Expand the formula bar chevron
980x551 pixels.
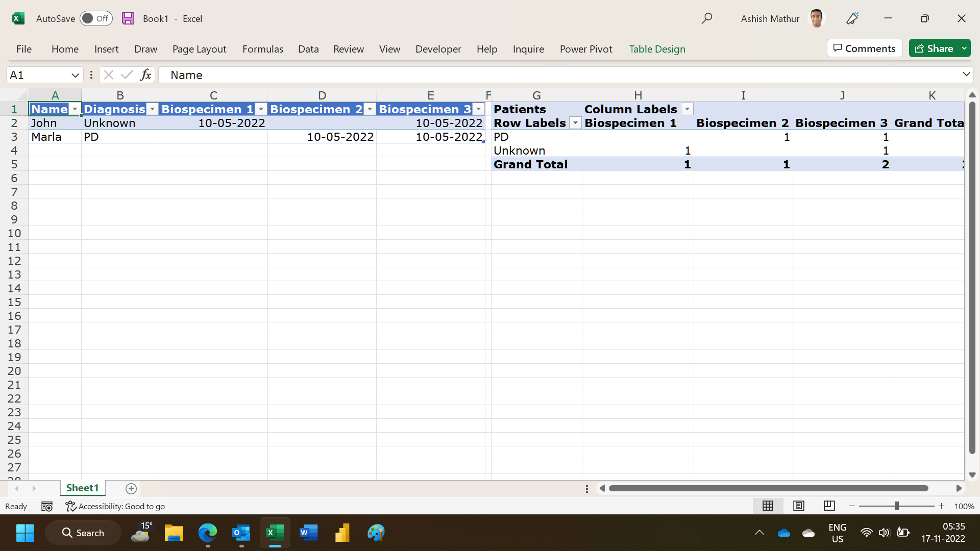click(966, 74)
